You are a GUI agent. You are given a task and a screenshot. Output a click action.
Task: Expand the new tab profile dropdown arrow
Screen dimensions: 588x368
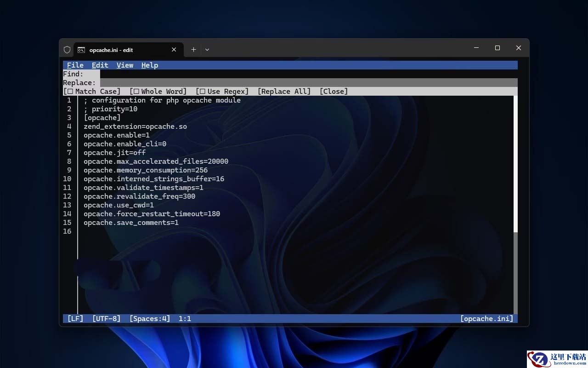(x=207, y=50)
